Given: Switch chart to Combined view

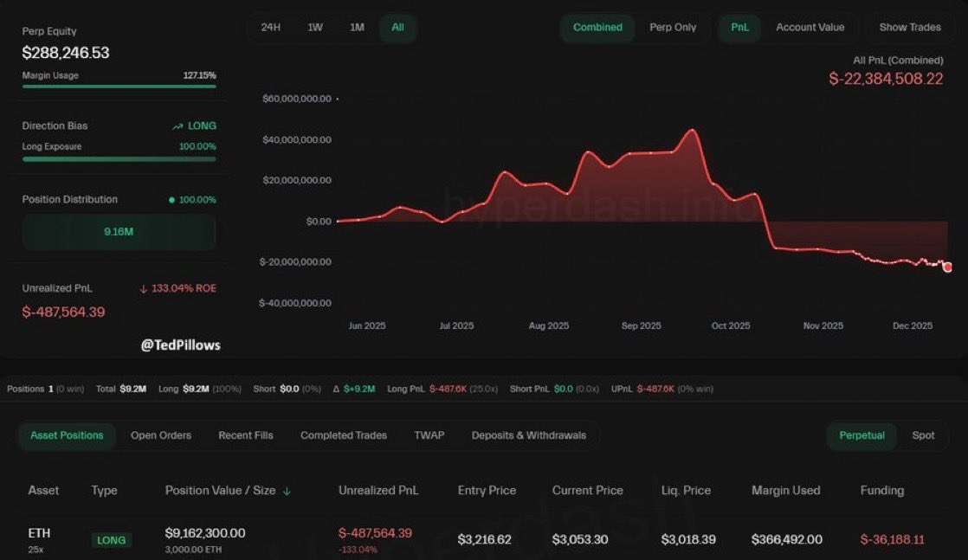Looking at the screenshot, I should coord(597,27).
